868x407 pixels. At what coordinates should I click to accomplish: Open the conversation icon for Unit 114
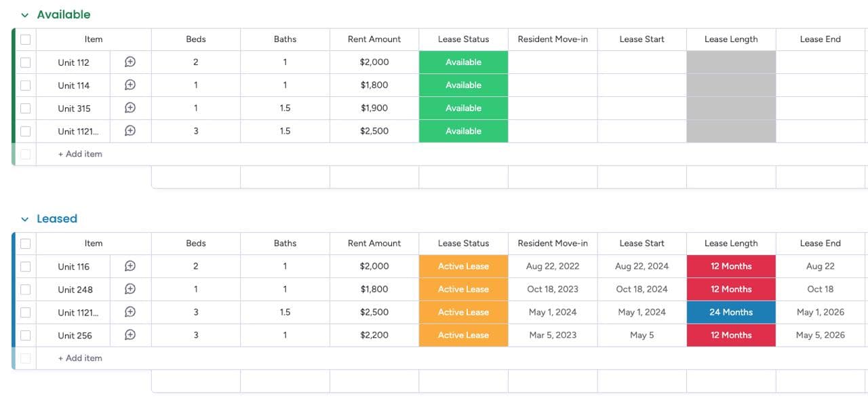(x=130, y=85)
